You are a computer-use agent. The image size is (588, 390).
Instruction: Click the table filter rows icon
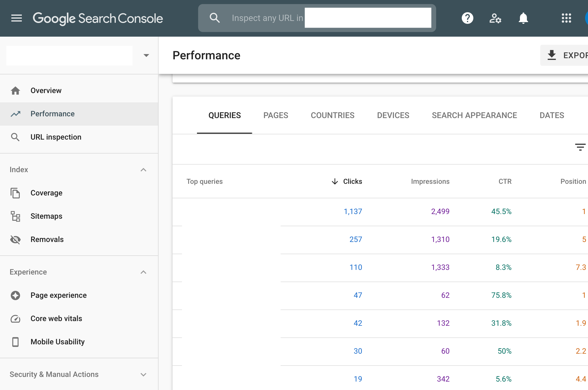[580, 147]
